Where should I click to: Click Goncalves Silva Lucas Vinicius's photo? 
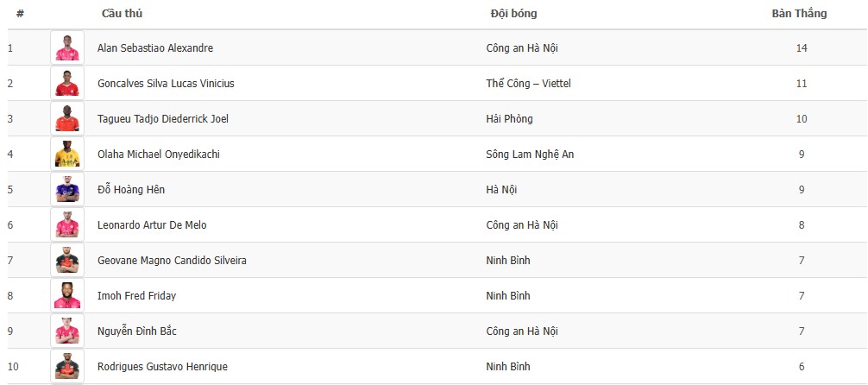tap(66, 83)
